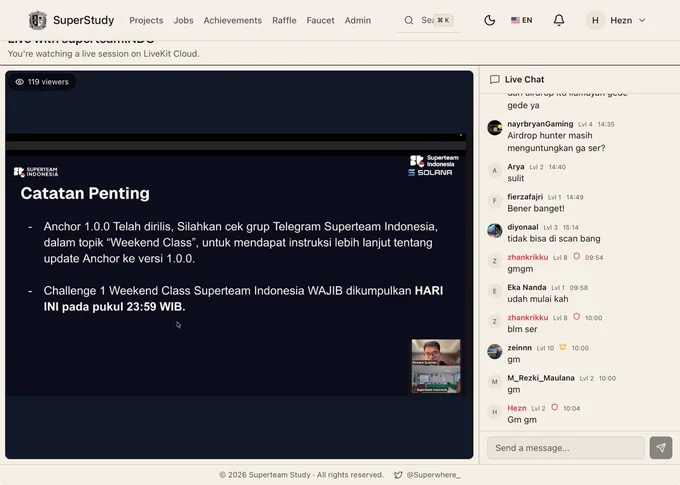Click shield badge next to zhankrikku 10:00
The height and width of the screenshot is (485, 680).
(576, 317)
